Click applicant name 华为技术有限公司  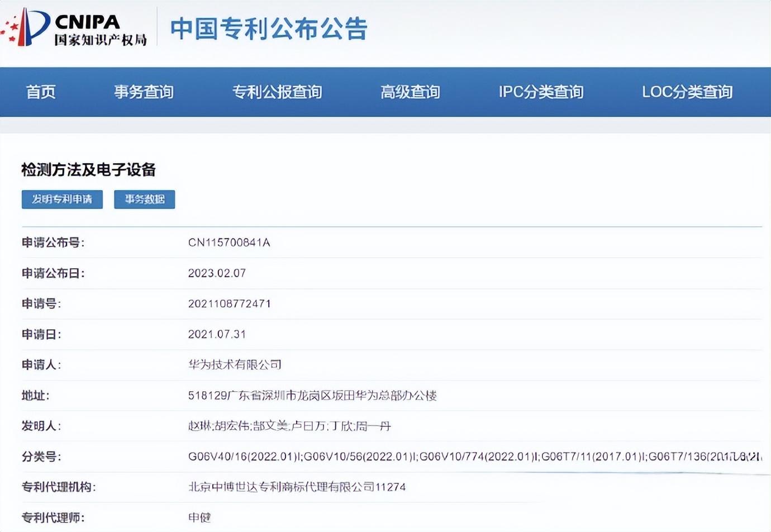(x=235, y=365)
